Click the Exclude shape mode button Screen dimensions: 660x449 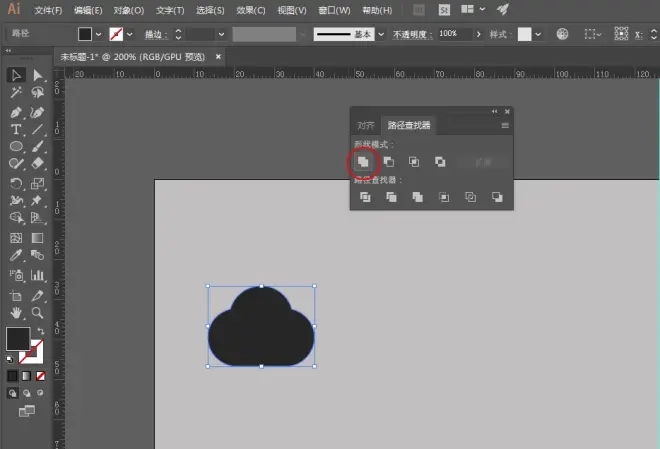(440, 162)
